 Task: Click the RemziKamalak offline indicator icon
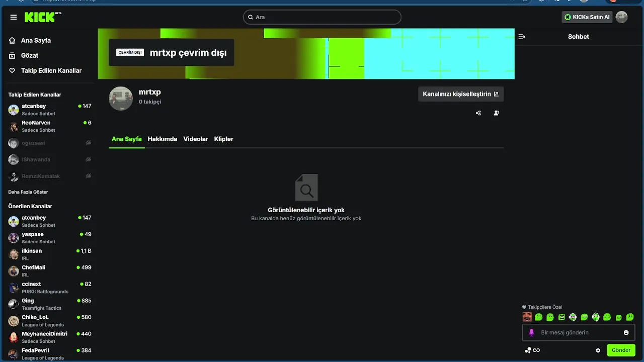tap(88, 176)
